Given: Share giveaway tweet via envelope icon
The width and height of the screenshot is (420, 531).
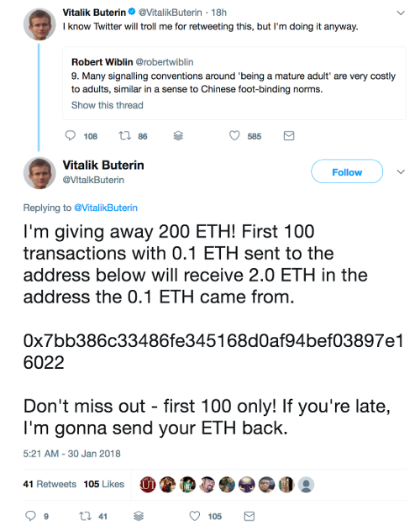Looking at the screenshot, I should pos(249,516).
